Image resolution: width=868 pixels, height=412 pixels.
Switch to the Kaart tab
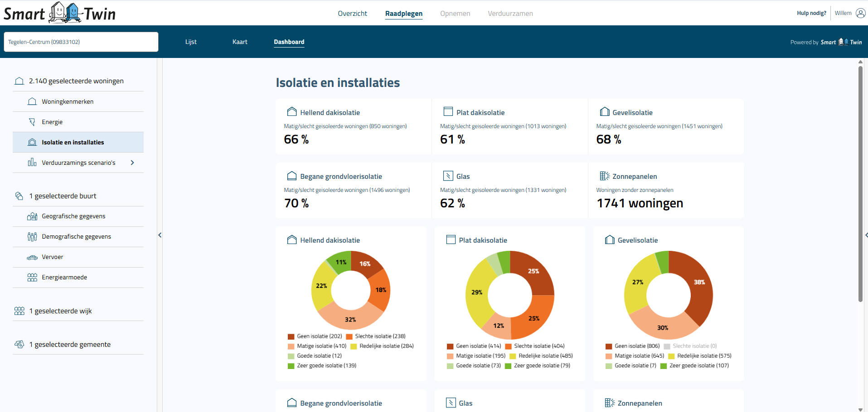coord(240,42)
